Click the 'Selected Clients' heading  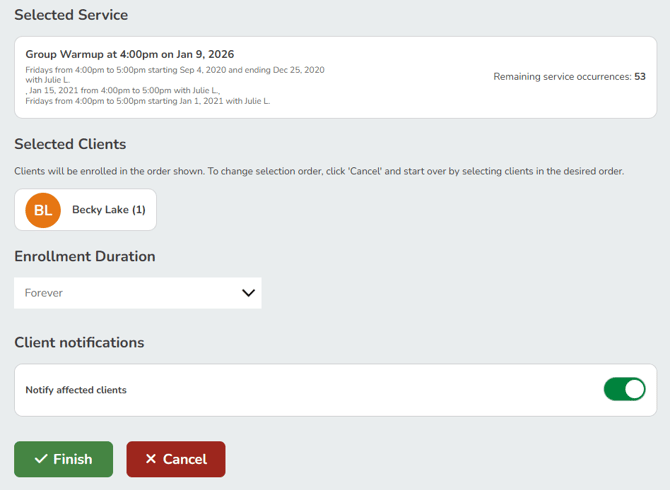pyautogui.click(x=70, y=144)
